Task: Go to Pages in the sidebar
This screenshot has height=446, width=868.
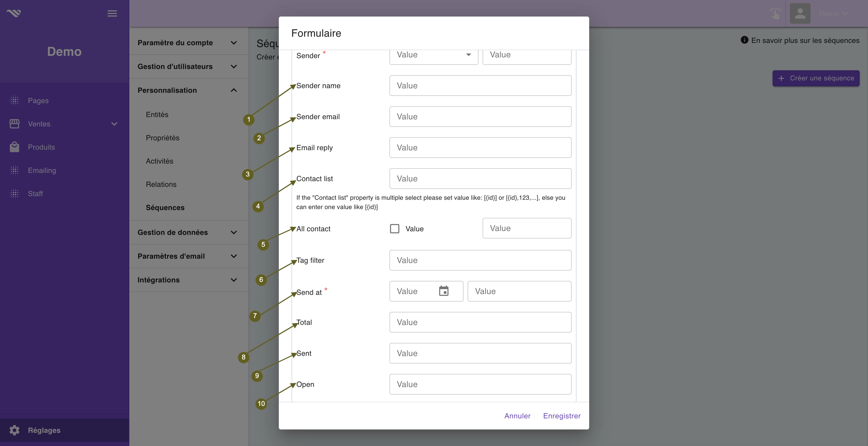Action: pyautogui.click(x=38, y=101)
